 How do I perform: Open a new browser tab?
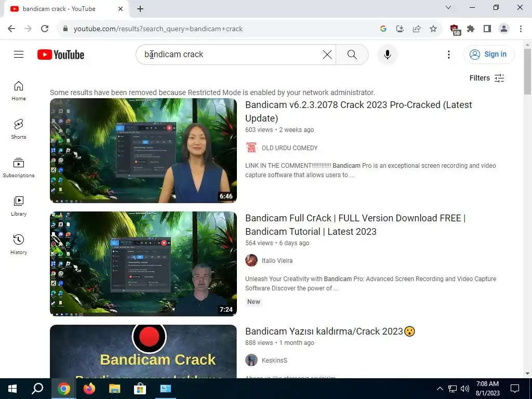pos(140,9)
